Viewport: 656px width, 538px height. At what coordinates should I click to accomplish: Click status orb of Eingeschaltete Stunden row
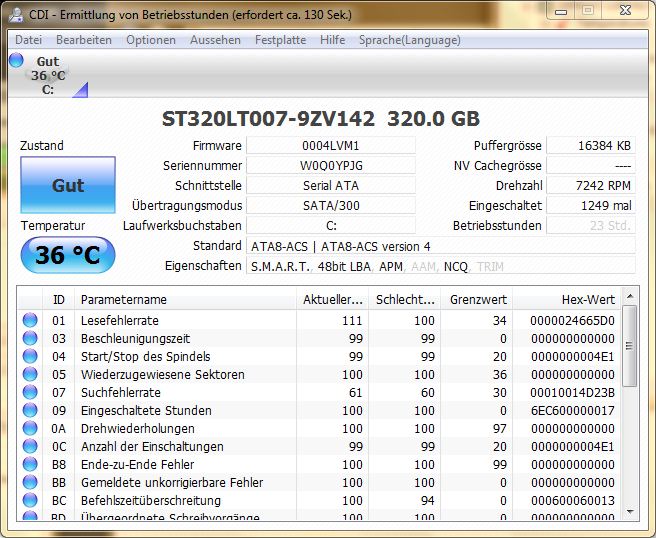click(30, 410)
